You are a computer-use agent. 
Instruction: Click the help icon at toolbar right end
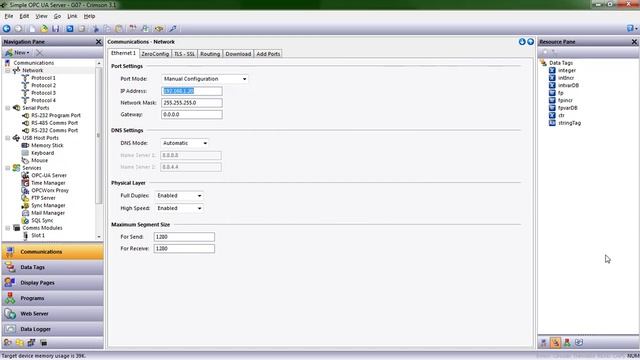(631, 28)
